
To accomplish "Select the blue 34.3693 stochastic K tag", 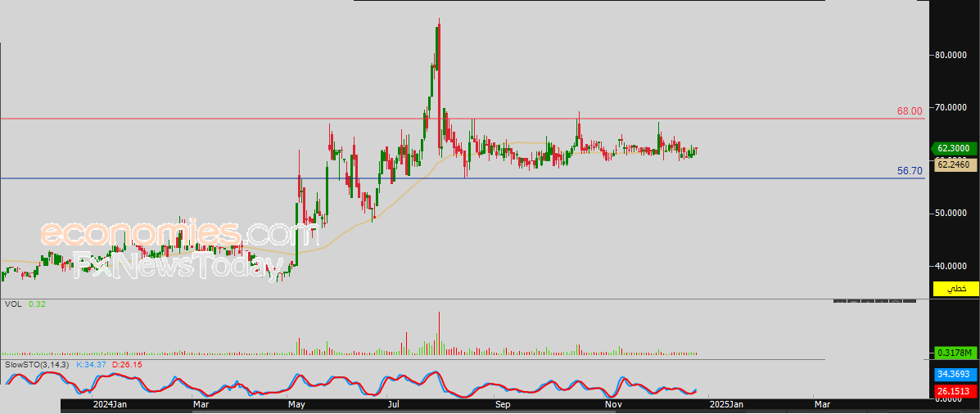I will 955,375.
